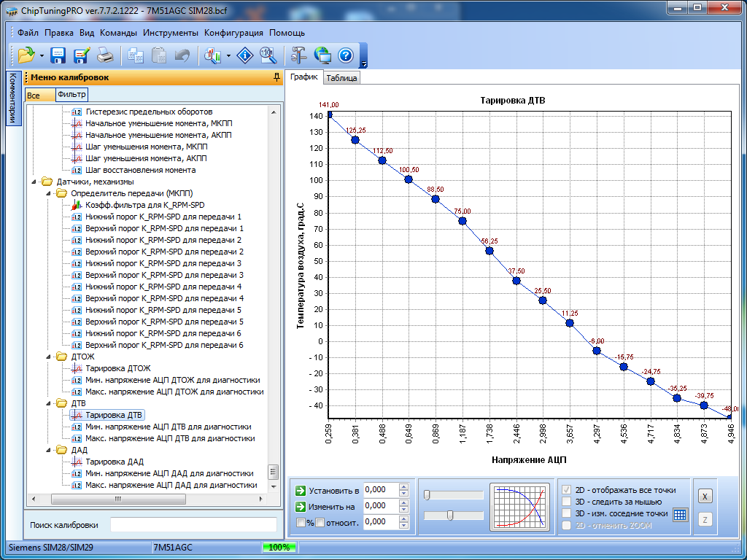This screenshot has height=560, width=747.
Task: Click the hammer and wrench settings icon
Action: [298, 55]
